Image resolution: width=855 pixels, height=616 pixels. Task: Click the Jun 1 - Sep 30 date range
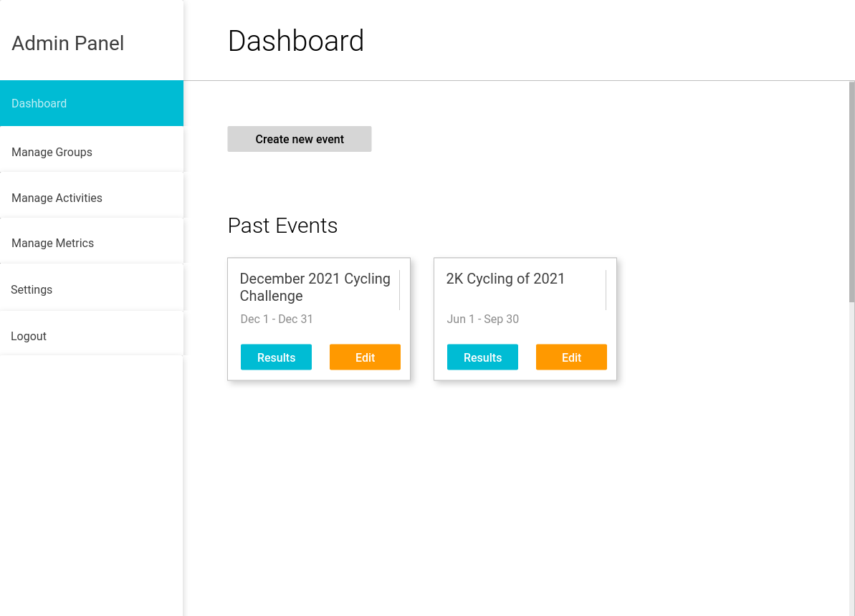(x=482, y=319)
